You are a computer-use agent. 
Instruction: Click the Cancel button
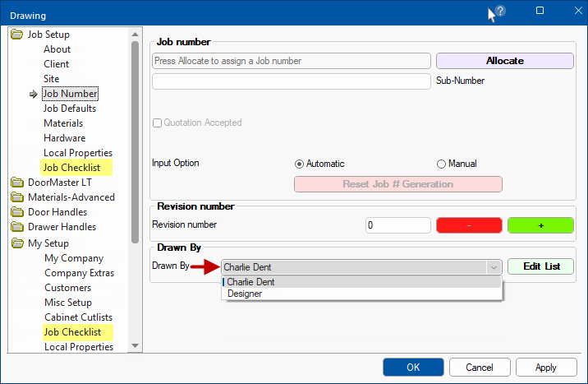coord(480,367)
